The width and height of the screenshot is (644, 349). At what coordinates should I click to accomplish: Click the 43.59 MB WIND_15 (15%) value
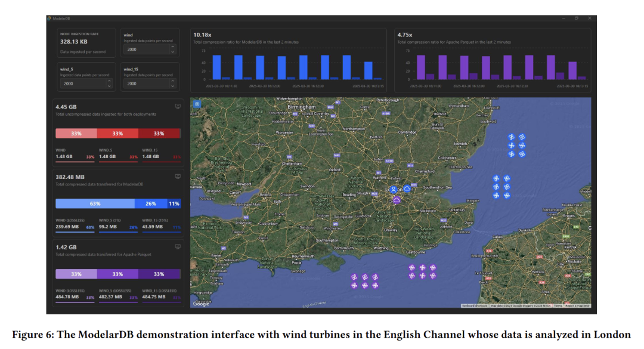pos(153,227)
